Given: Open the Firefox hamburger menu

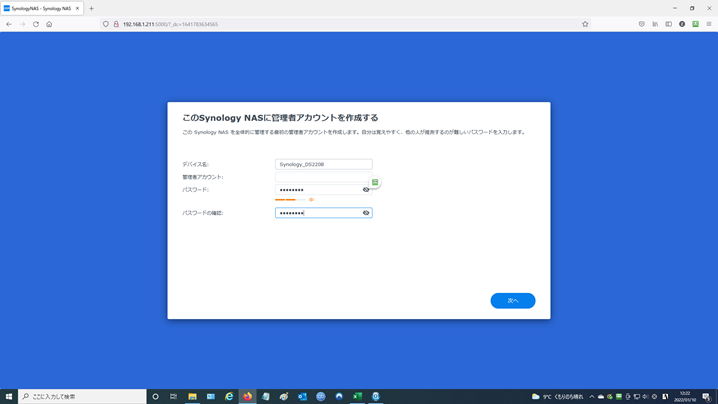Looking at the screenshot, I should pyautogui.click(x=709, y=24).
